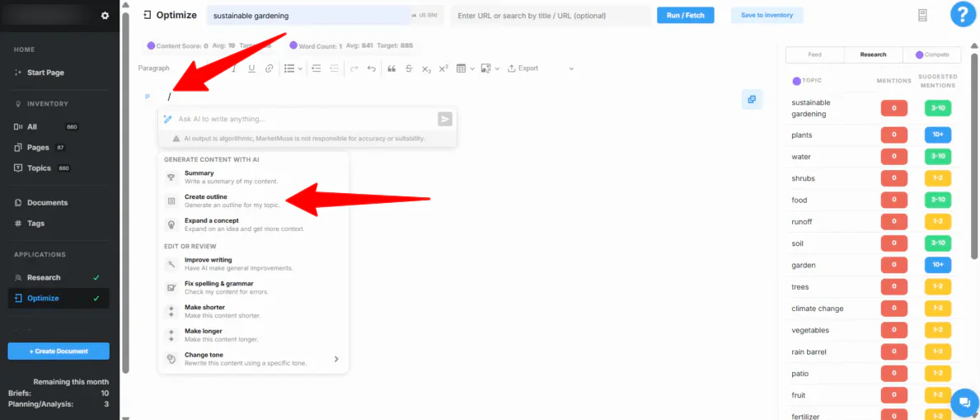
Task: Open the Paragraph style dropdown
Action: pyautogui.click(x=154, y=68)
